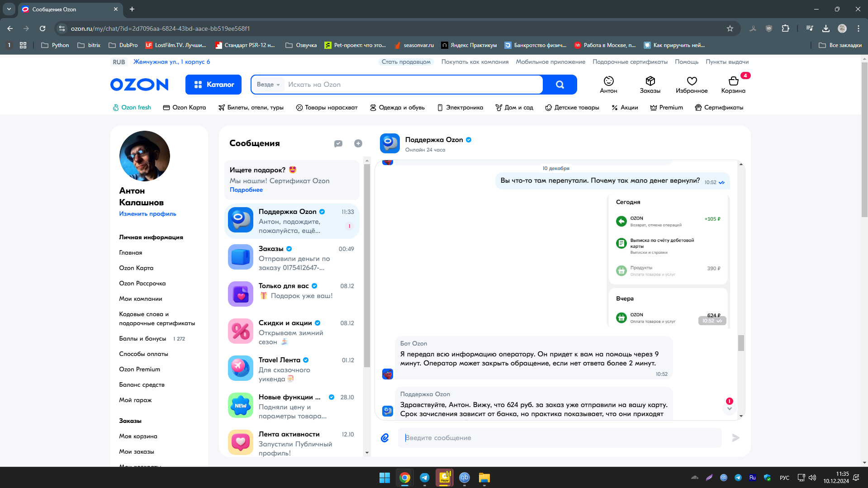Viewport: 868px width, 488px height.
Task: Open Ozon fresh section
Action: 132,108
